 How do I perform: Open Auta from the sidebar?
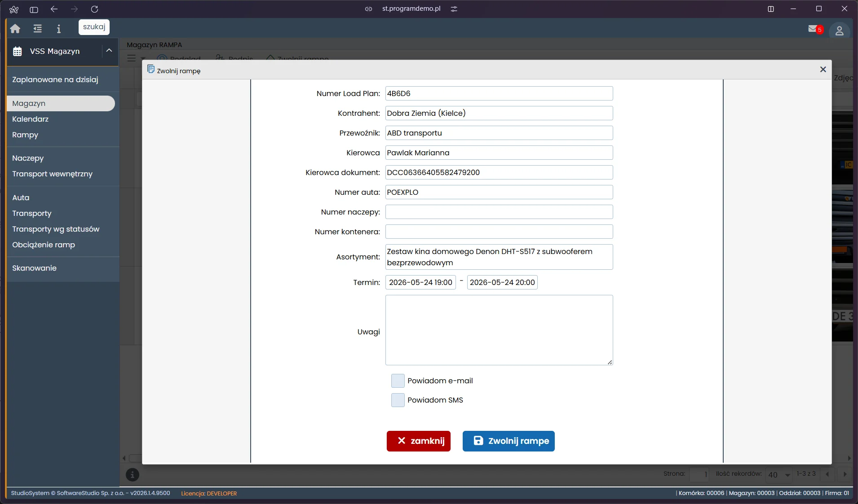coord(21,197)
